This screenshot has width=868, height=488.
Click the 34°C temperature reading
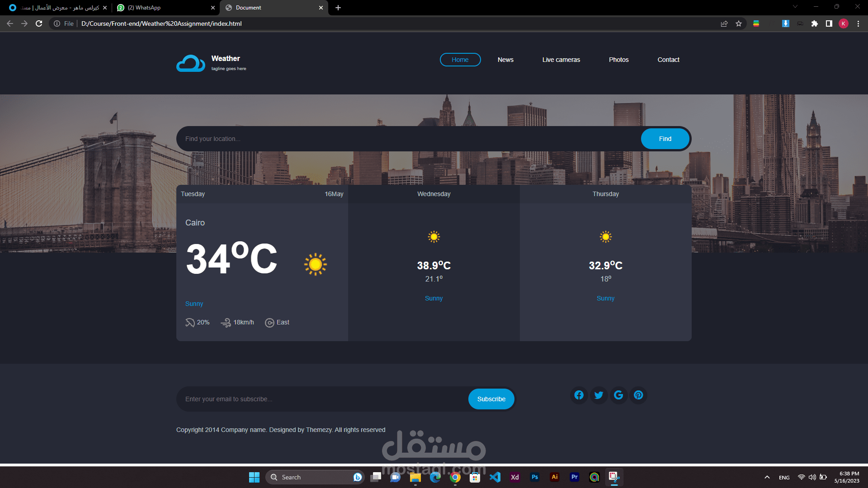231,258
